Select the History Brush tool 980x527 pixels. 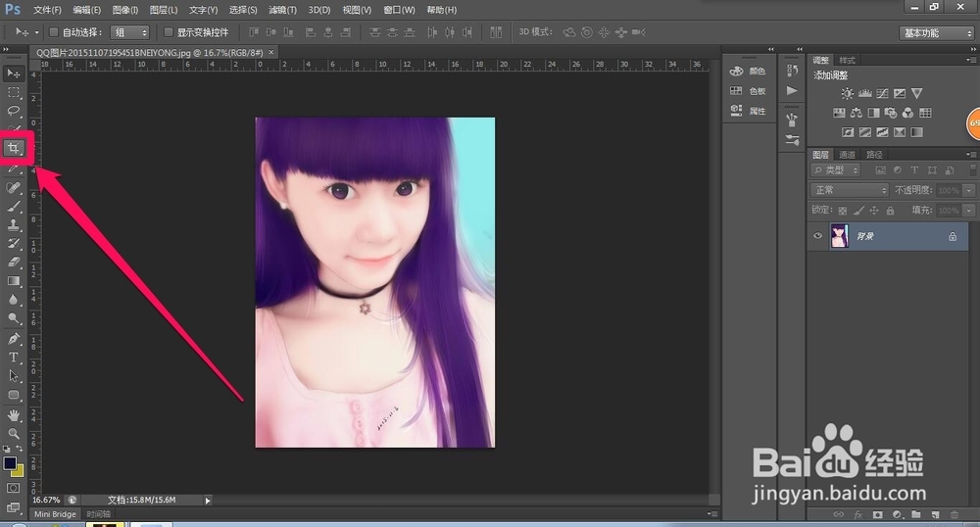[13, 244]
